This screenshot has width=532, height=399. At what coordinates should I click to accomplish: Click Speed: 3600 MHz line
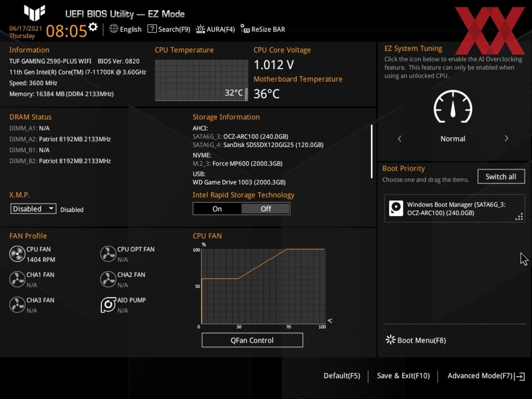pos(33,83)
